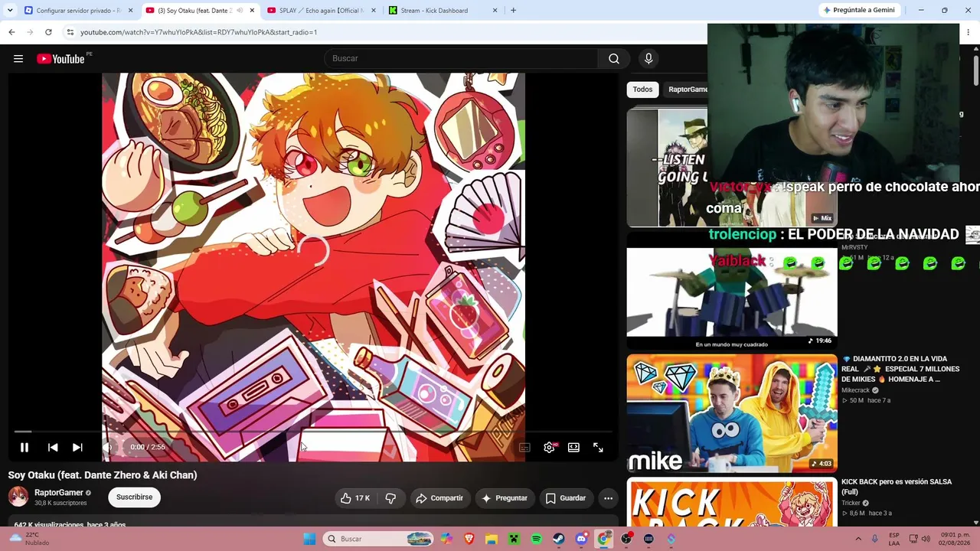
Task: Select the RaptorGamer filter chip
Action: (688, 90)
